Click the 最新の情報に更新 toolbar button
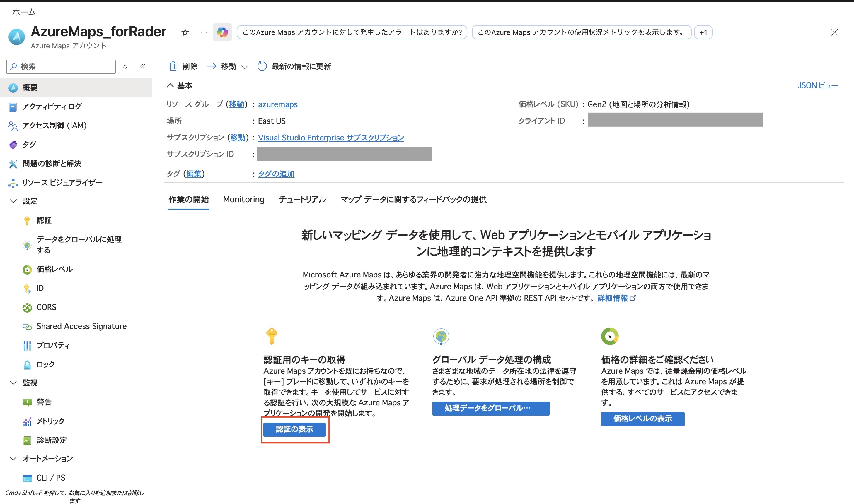The width and height of the screenshot is (854, 504). pos(294,66)
